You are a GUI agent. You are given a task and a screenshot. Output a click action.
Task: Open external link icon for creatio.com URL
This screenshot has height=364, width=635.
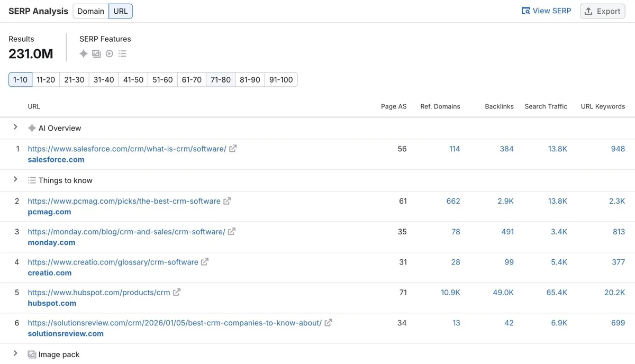click(205, 262)
